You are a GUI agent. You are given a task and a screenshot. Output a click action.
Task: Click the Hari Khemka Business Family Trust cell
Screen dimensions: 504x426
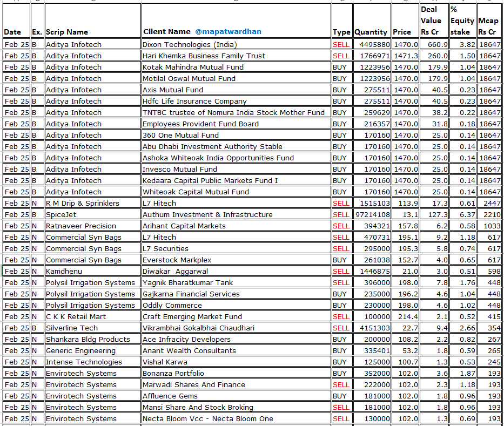point(236,56)
